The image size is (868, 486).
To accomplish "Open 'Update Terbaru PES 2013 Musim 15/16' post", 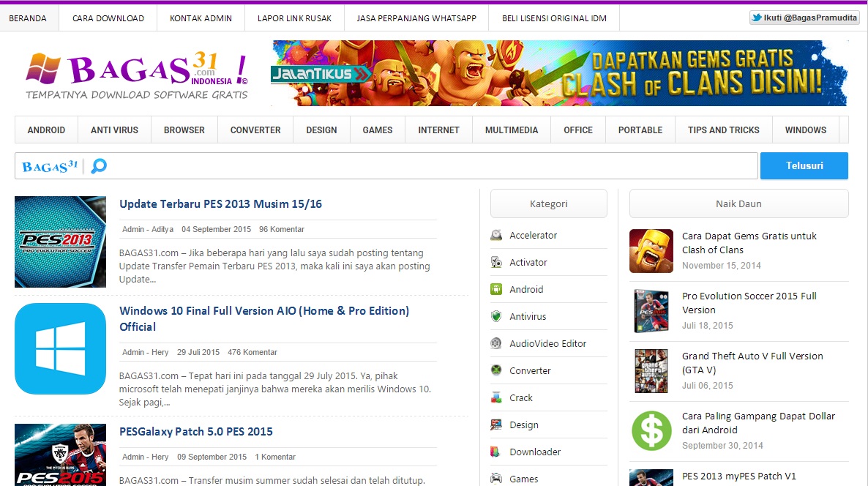I will (220, 203).
